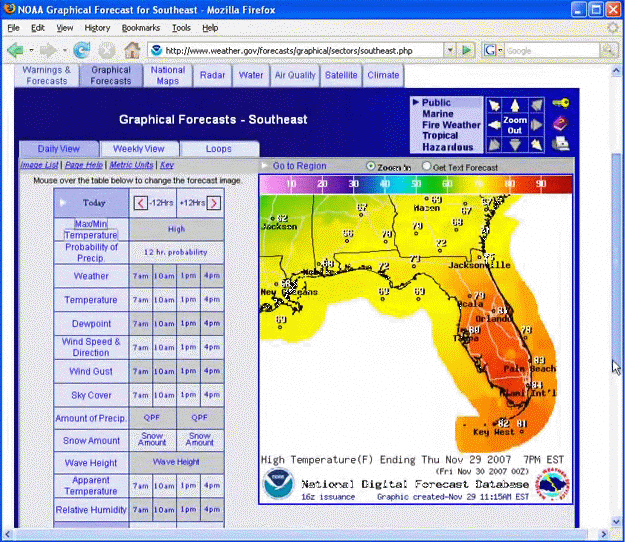Pan the map south with the down arrow

click(x=515, y=144)
